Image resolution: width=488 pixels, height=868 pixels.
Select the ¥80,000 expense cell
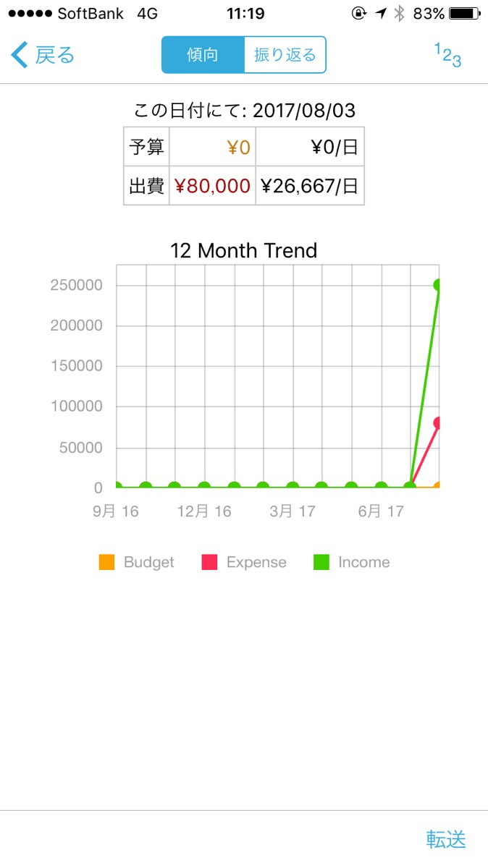point(212,187)
